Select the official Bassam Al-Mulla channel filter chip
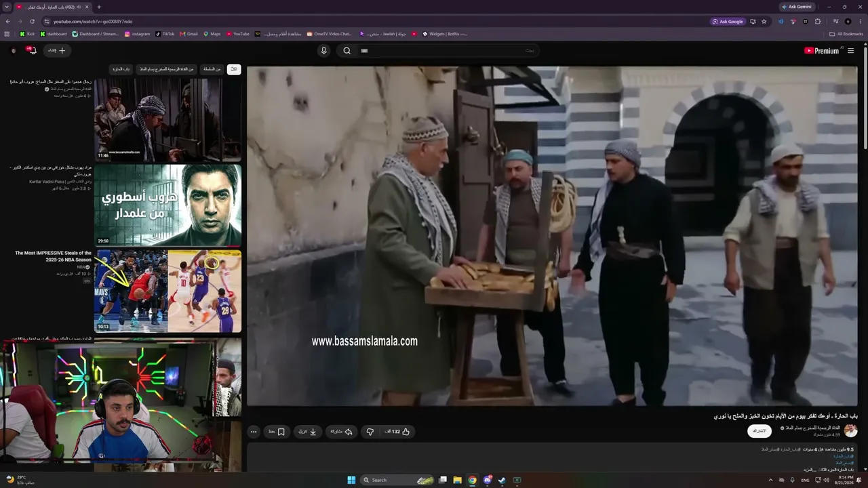 (167, 69)
